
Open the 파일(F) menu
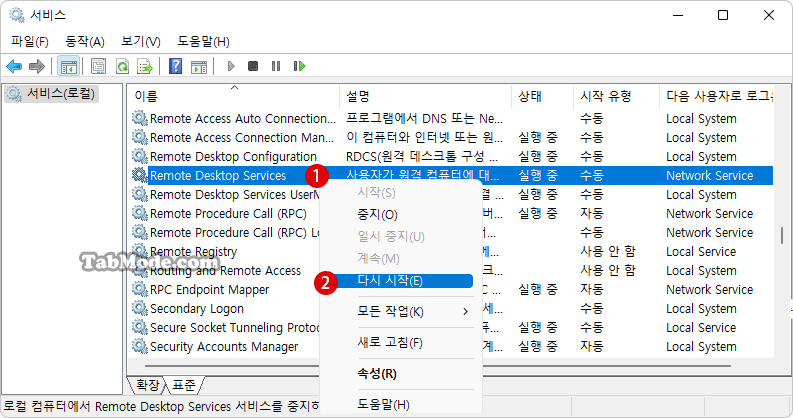pos(30,41)
